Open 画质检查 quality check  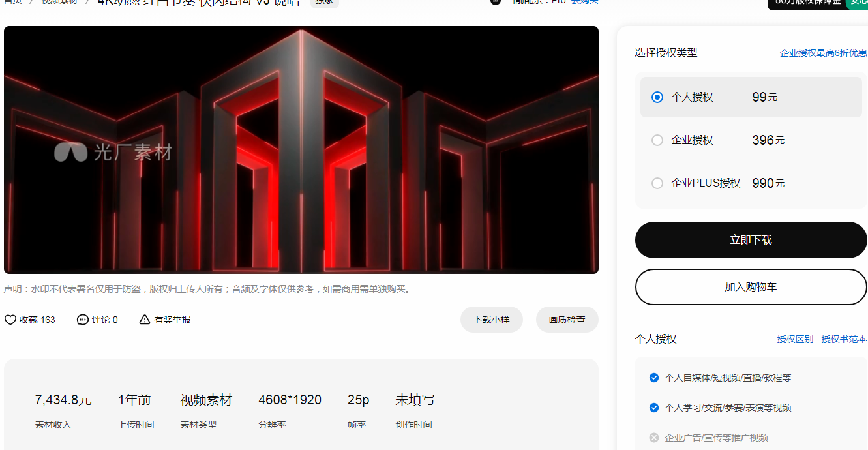pos(567,320)
